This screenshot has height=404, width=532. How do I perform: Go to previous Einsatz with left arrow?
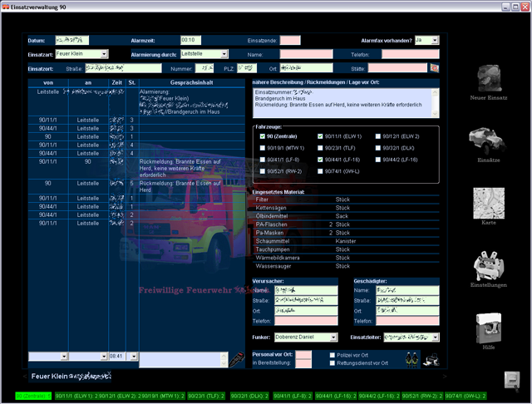click(25, 377)
